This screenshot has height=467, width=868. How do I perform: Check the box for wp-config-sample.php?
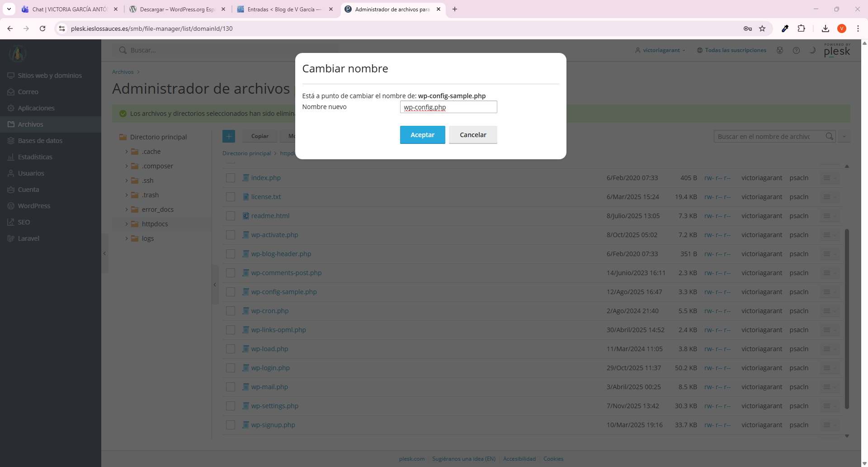231,292
